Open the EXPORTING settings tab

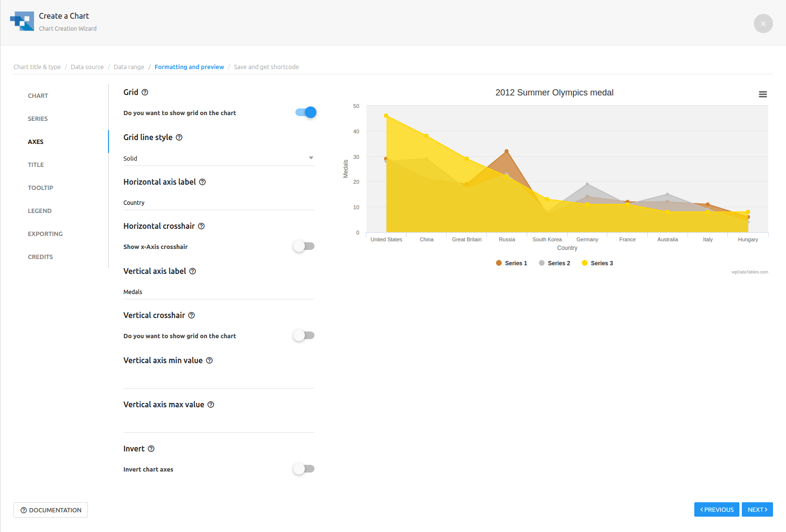(45, 234)
